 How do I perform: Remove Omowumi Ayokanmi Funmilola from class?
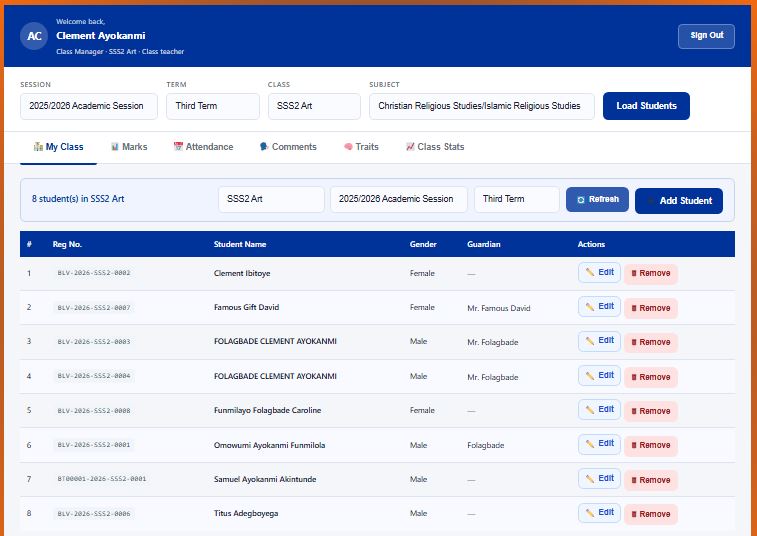pos(651,445)
